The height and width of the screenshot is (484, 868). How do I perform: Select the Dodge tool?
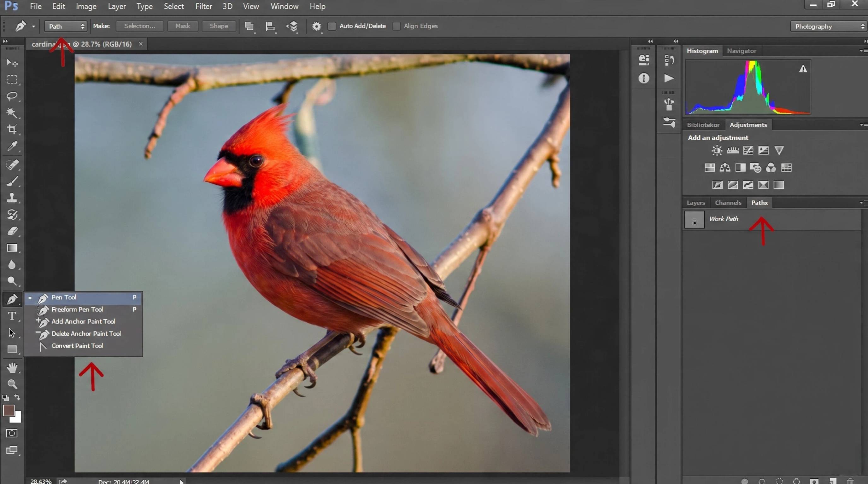[12, 281]
